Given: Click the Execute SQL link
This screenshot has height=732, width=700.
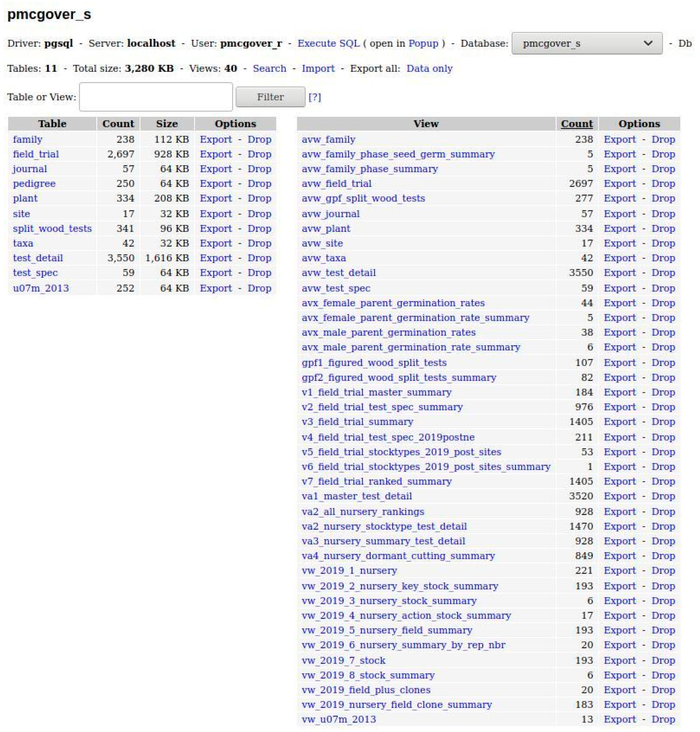Looking at the screenshot, I should point(328,43).
